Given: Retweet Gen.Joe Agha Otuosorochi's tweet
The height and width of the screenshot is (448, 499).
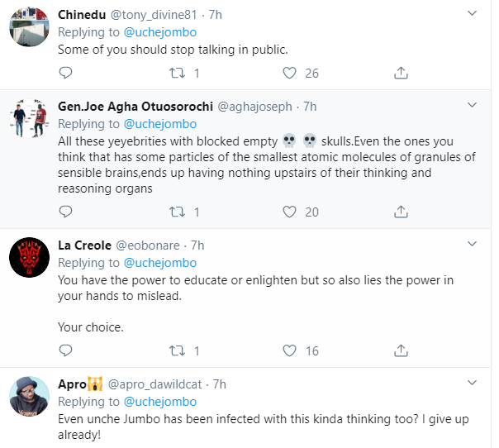Looking at the screenshot, I should [175, 212].
